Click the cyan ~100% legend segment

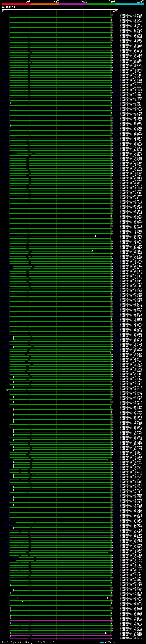(x=130, y=4)
